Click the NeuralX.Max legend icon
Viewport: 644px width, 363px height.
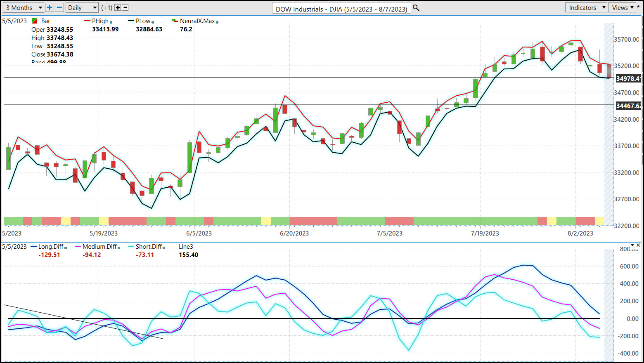(x=175, y=21)
